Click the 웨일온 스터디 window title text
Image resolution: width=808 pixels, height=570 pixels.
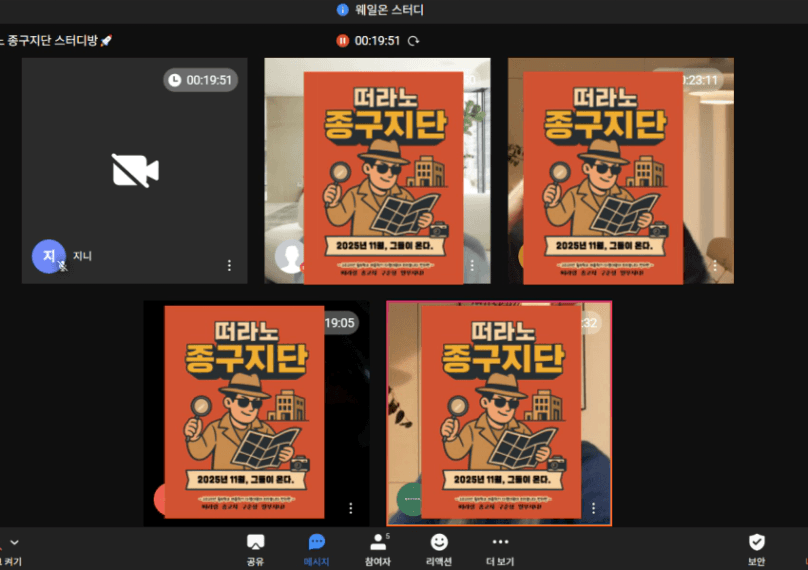coord(389,10)
